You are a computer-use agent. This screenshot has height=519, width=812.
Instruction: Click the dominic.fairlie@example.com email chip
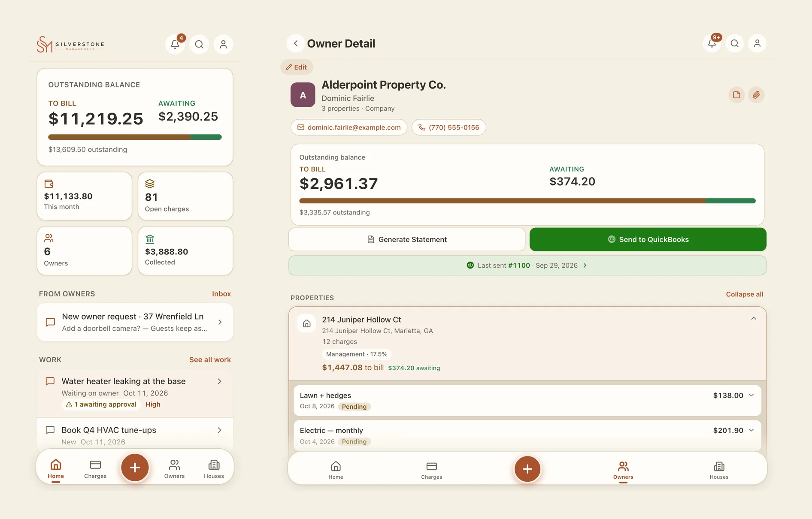coord(349,127)
